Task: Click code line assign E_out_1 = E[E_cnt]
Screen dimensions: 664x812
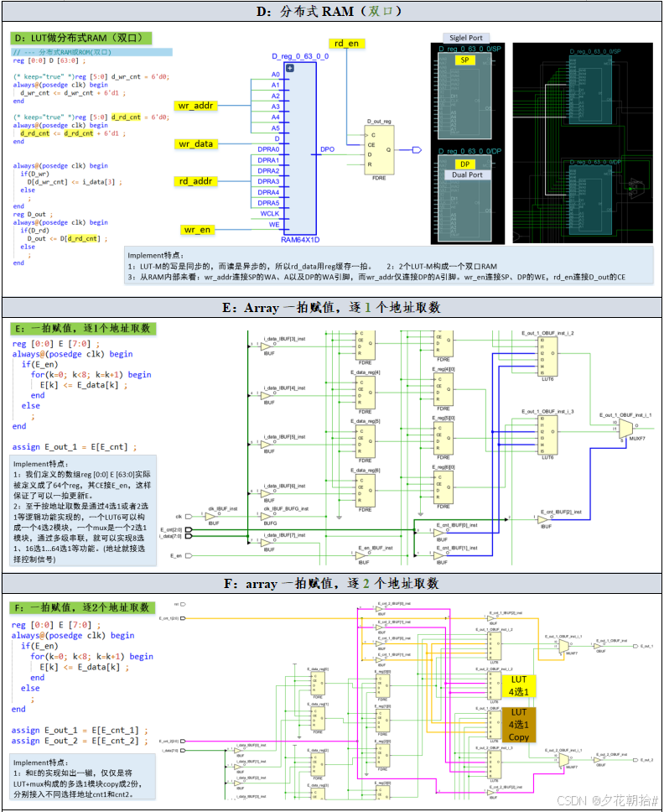Action: pyautogui.click(x=75, y=447)
